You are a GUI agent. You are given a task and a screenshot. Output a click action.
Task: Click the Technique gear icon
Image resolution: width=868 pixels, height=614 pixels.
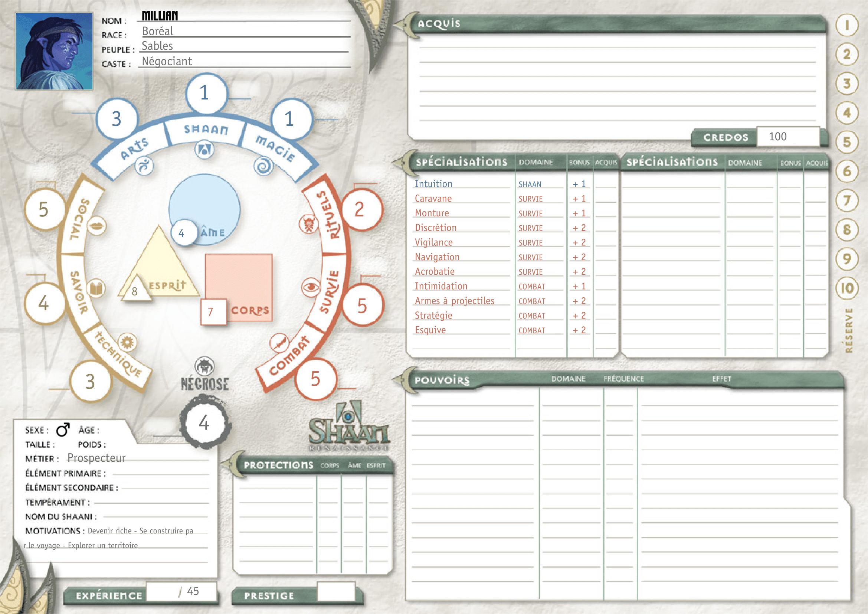(x=127, y=343)
